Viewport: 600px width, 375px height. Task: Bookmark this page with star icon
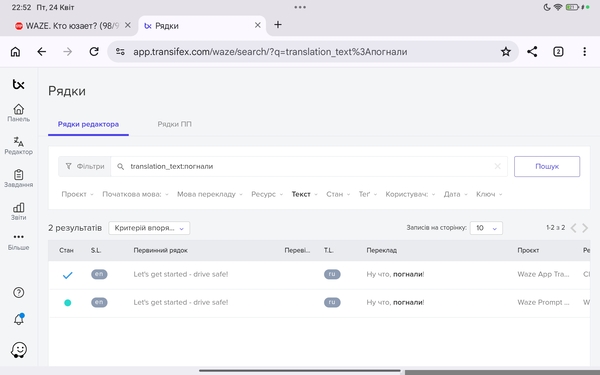pos(506,52)
